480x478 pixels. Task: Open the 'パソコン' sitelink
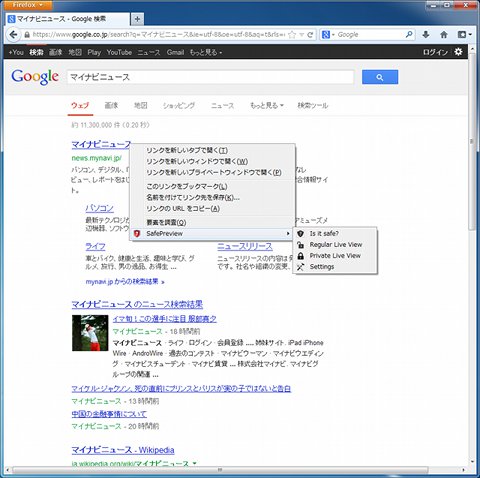click(99, 208)
